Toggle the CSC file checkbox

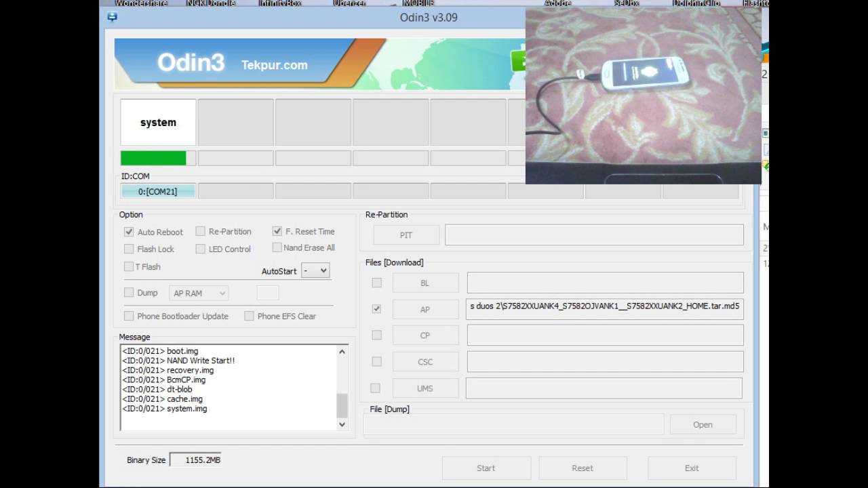tap(376, 361)
